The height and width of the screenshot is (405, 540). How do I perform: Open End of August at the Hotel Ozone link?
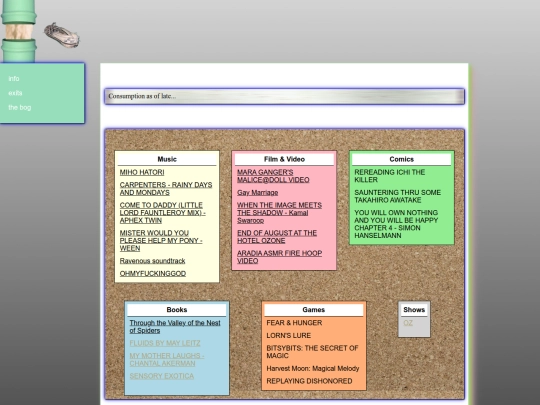277,237
